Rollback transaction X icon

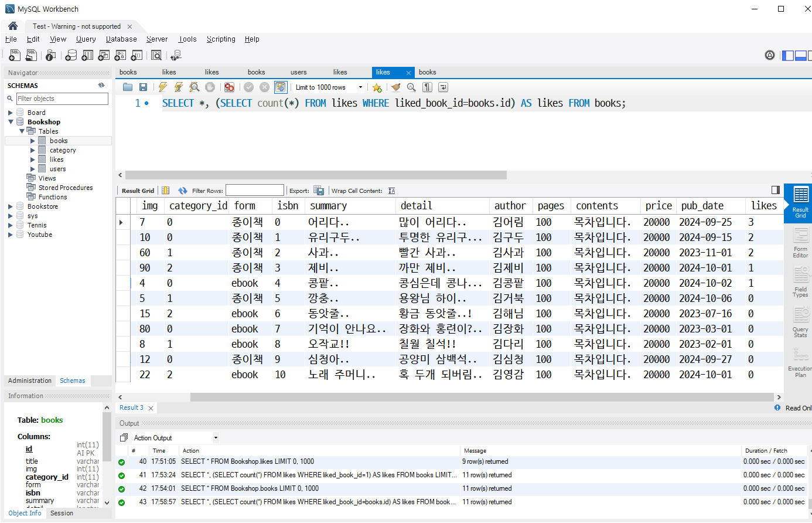[x=264, y=87]
